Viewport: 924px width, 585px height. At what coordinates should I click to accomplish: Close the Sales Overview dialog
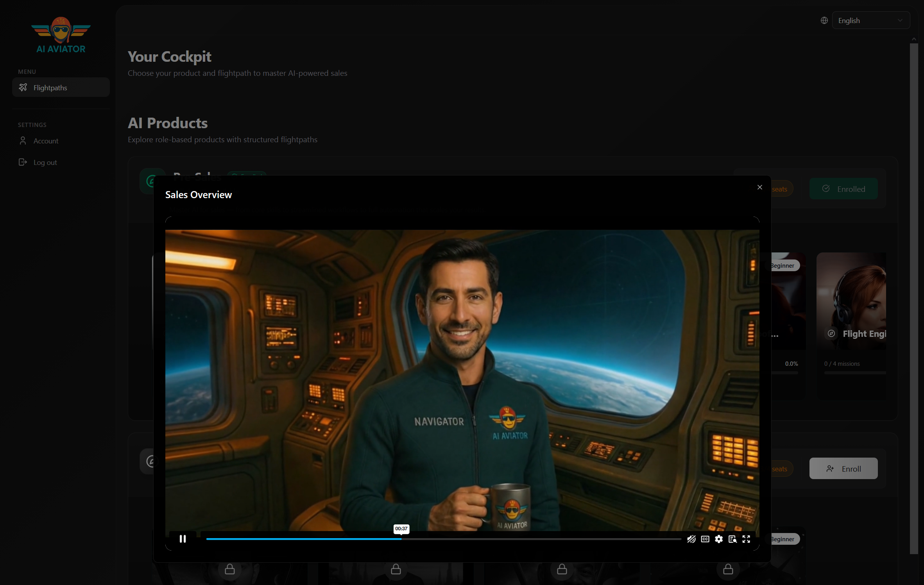click(x=759, y=187)
